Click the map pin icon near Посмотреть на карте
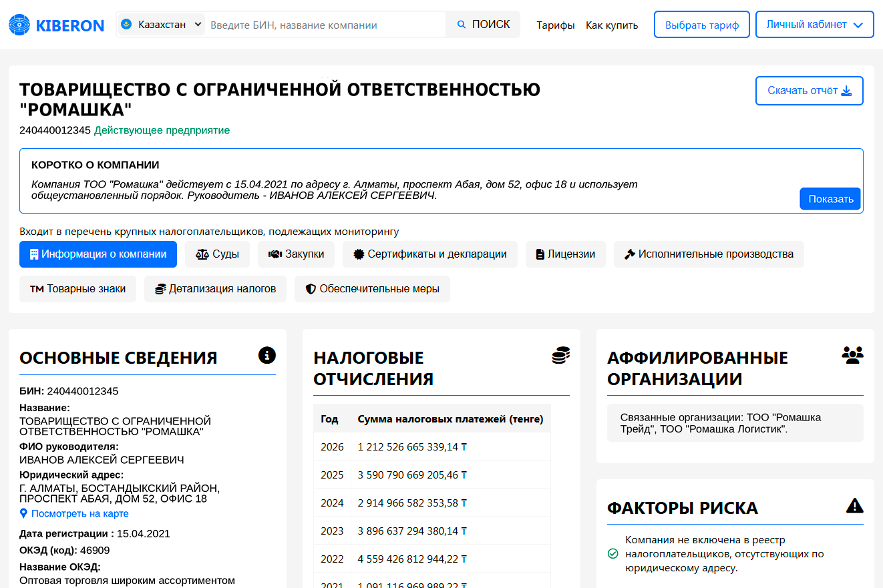This screenshot has height=588, width=883. (x=23, y=514)
